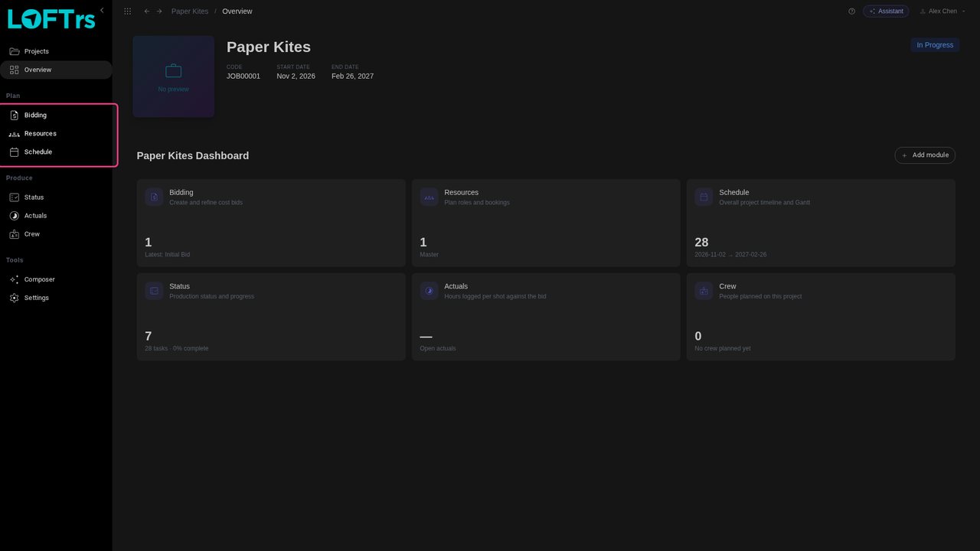Open the Status dashboard card
The width and height of the screenshot is (980, 551).
[271, 317]
